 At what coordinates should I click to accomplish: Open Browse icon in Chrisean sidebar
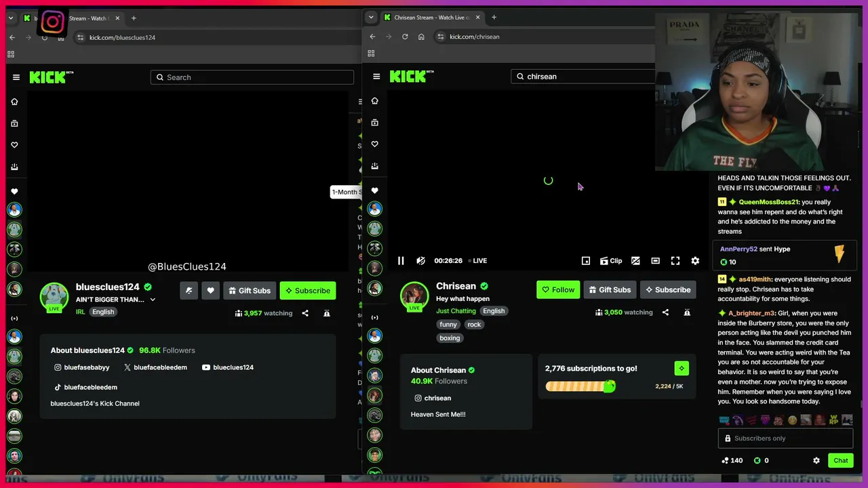(374, 123)
